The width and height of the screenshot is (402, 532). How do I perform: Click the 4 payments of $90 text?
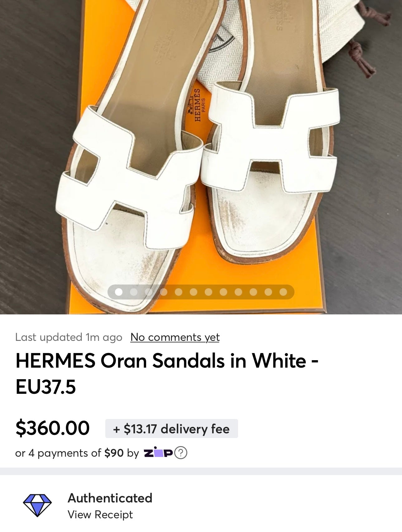point(77,453)
